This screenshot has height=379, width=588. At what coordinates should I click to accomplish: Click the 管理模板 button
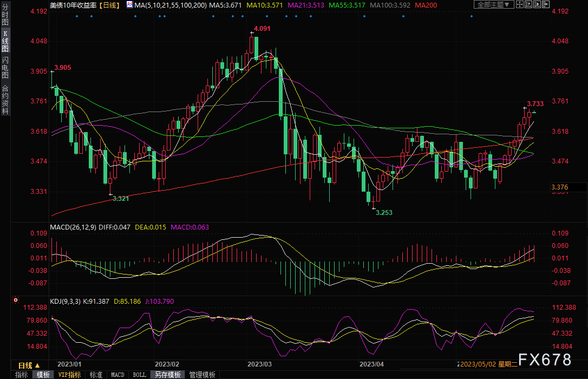[201, 375]
